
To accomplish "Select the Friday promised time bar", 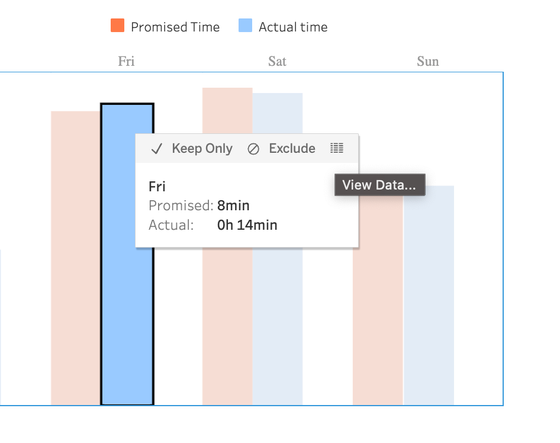I will click(76, 258).
